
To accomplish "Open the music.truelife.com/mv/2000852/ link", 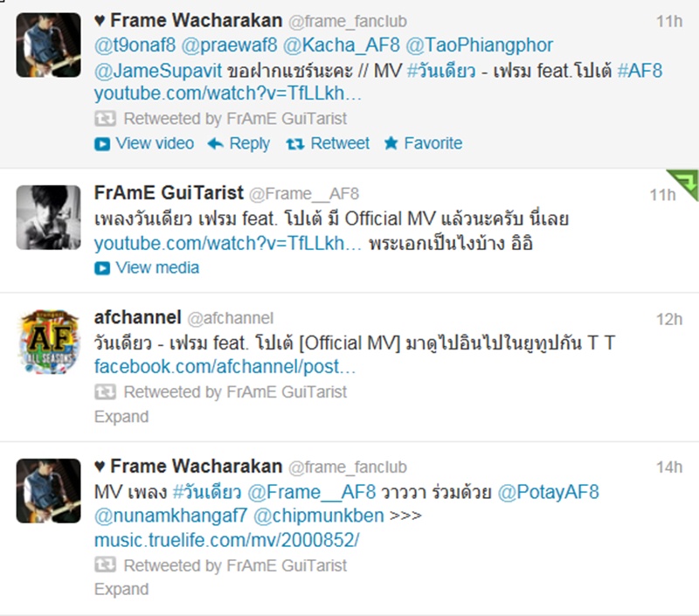I will pos(227,540).
